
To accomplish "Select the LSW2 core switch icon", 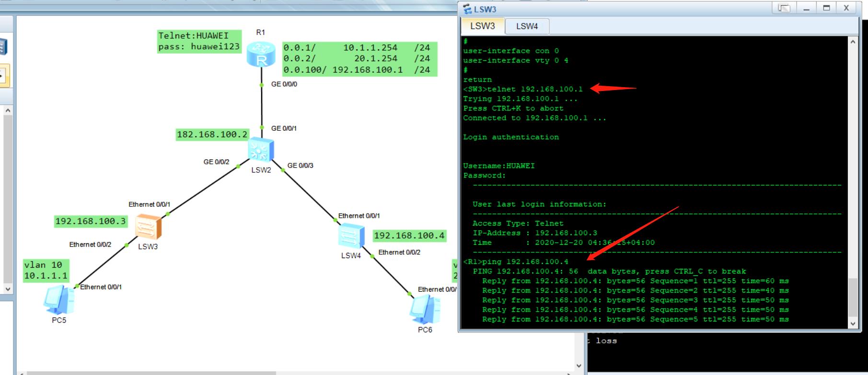I will [261, 150].
